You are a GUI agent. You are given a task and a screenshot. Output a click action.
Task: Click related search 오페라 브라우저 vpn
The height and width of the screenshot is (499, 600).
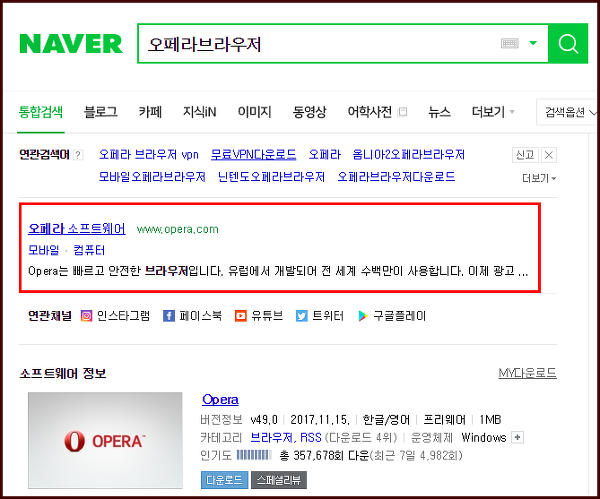coord(149,155)
